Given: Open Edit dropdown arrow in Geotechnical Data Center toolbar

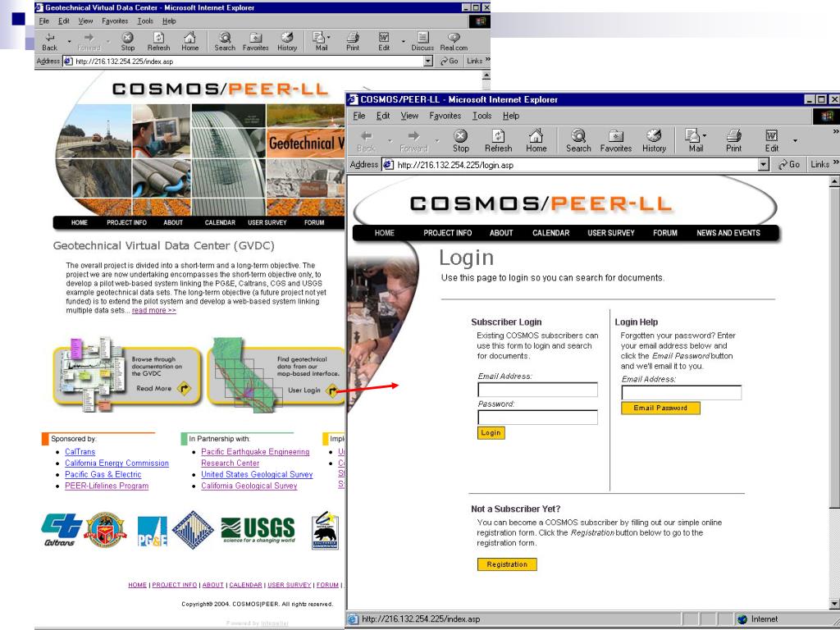Looking at the screenshot, I should [404, 41].
